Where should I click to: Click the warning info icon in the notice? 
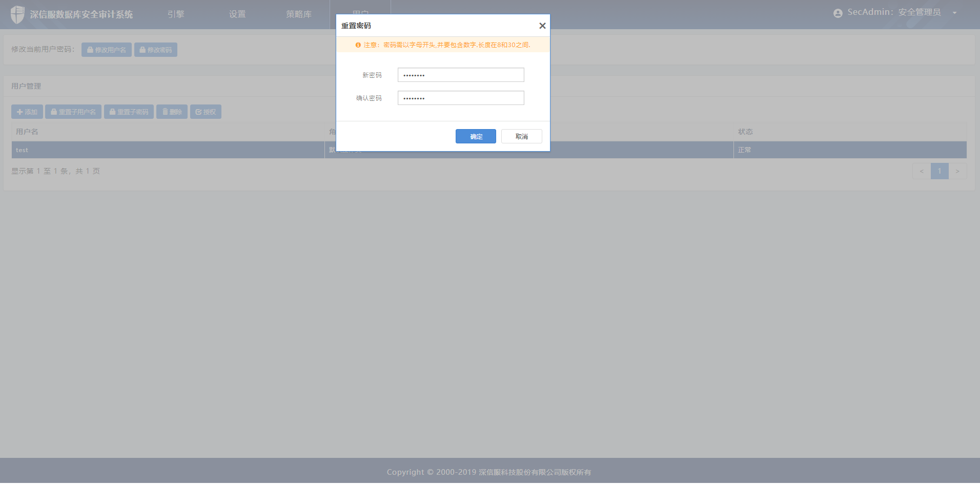[x=358, y=45]
